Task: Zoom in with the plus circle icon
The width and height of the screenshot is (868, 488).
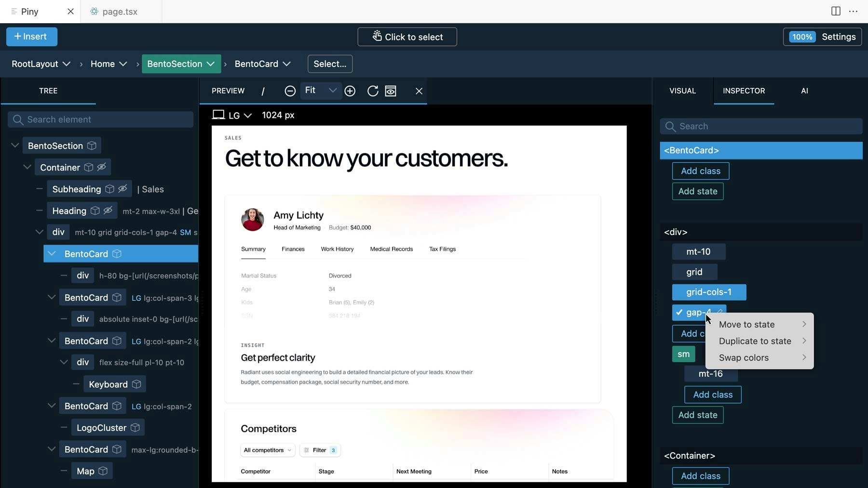Action: [x=350, y=91]
